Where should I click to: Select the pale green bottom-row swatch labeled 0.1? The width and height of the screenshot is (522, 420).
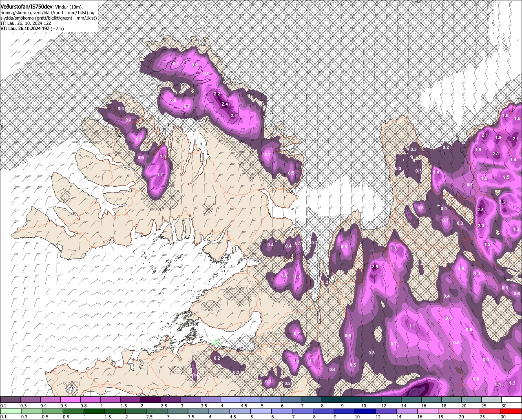click(x=11, y=411)
